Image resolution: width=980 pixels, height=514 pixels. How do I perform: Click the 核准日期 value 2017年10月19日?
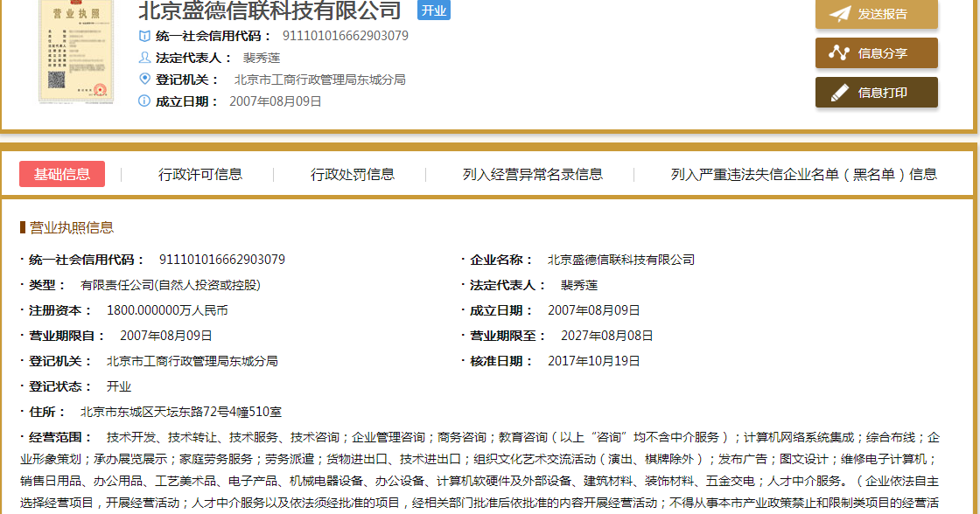pyautogui.click(x=594, y=361)
